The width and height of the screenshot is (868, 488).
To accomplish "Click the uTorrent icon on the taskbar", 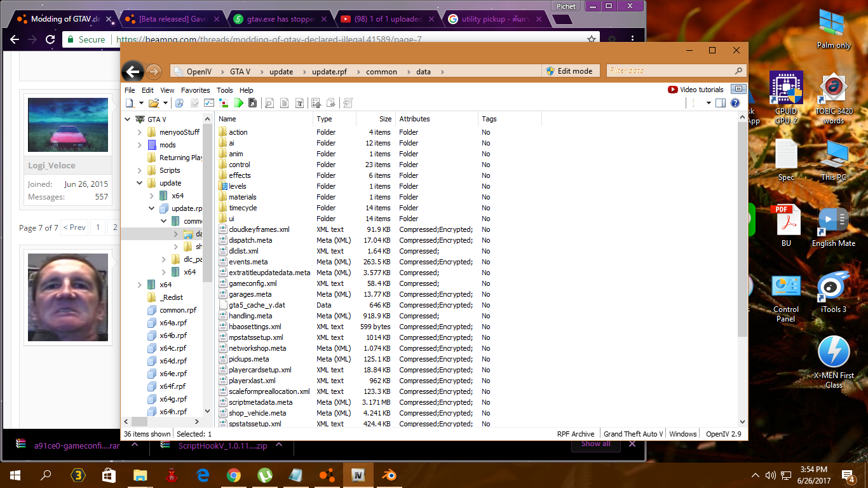I will [264, 475].
